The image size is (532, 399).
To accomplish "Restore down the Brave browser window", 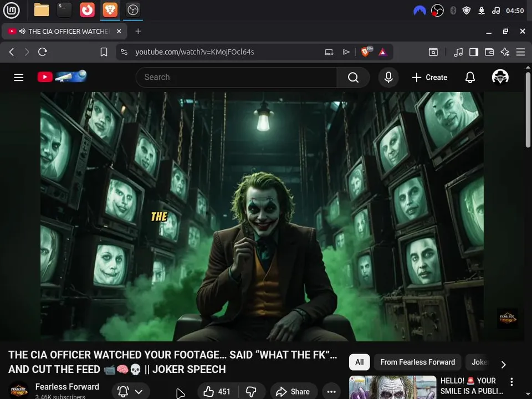I will (505, 31).
